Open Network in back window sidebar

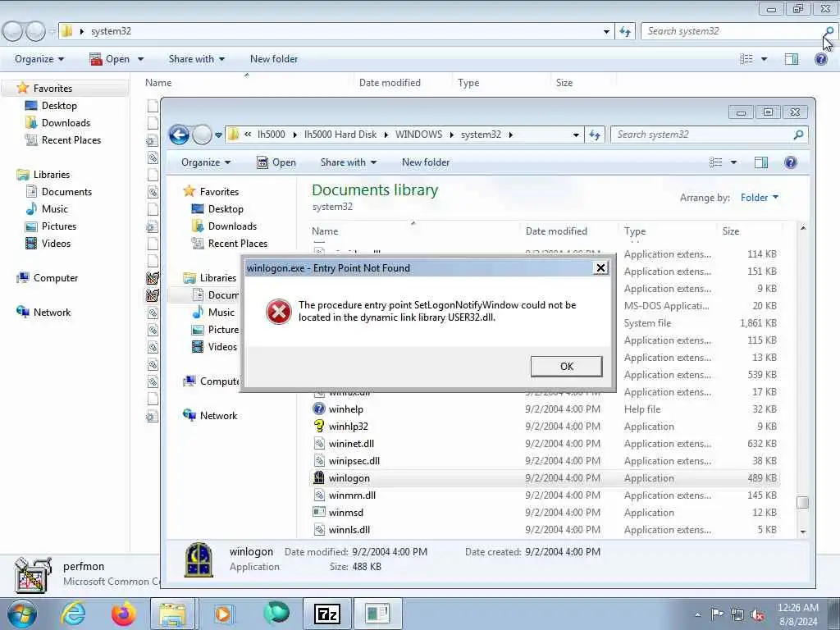tap(52, 313)
